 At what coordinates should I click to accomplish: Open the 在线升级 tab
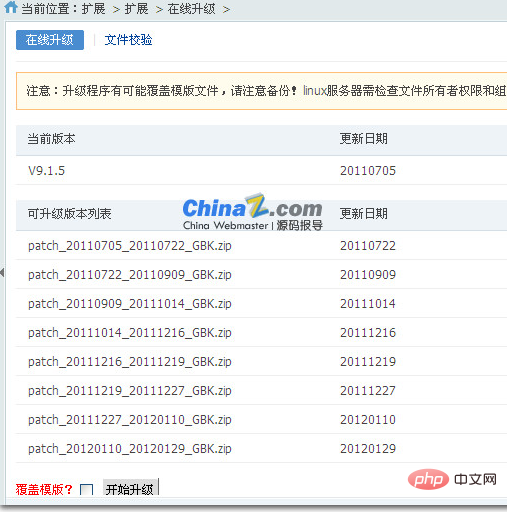(x=50, y=40)
